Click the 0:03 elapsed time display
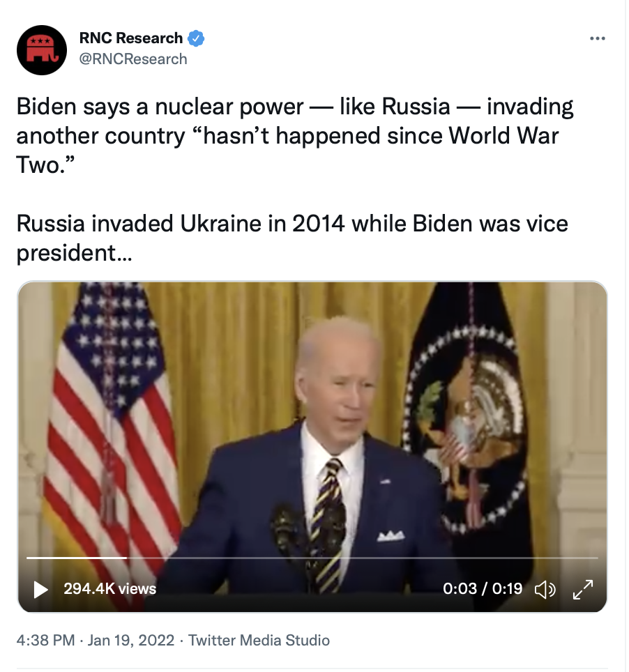The height and width of the screenshot is (672, 629). (x=460, y=589)
